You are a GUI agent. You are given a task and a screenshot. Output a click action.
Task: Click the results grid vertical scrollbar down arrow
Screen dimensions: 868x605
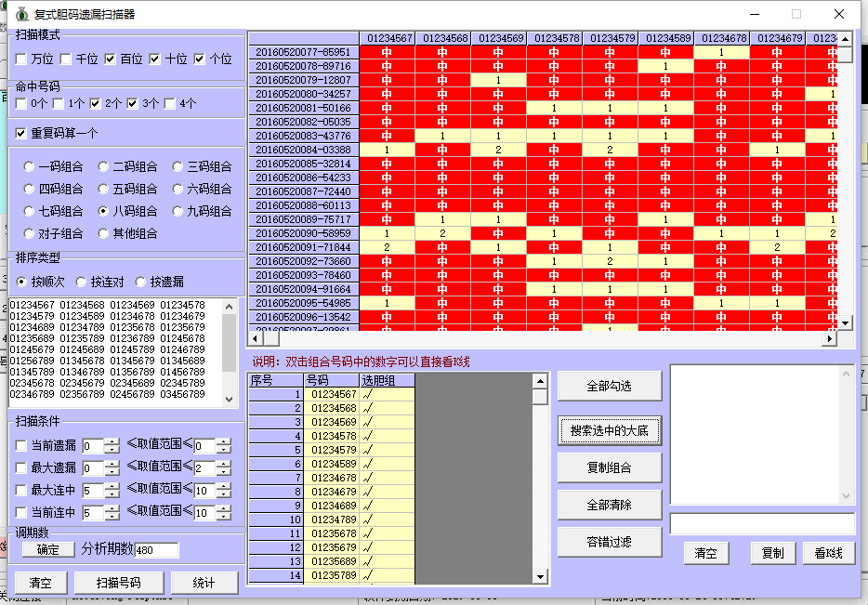click(x=846, y=322)
